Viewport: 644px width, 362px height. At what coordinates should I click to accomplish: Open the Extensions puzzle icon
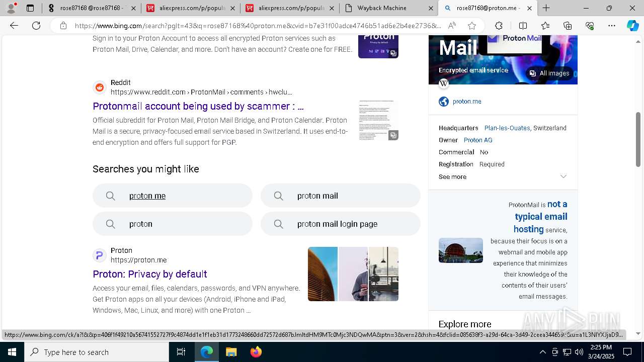point(499,26)
